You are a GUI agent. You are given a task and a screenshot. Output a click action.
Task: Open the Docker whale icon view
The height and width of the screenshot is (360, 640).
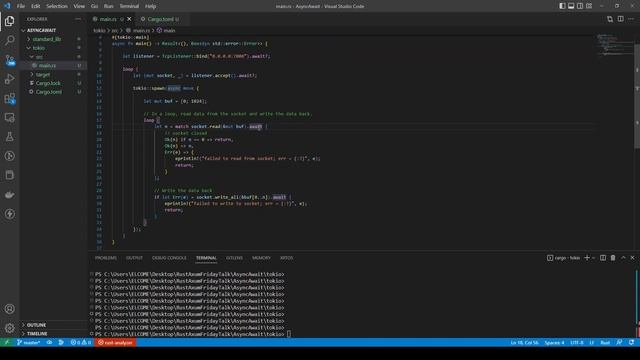tap(9, 194)
